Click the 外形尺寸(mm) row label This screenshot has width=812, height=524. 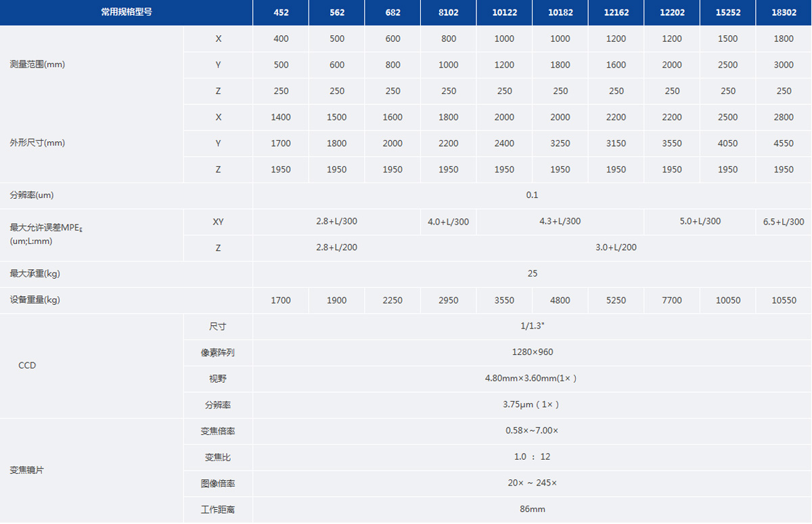[x=38, y=143]
